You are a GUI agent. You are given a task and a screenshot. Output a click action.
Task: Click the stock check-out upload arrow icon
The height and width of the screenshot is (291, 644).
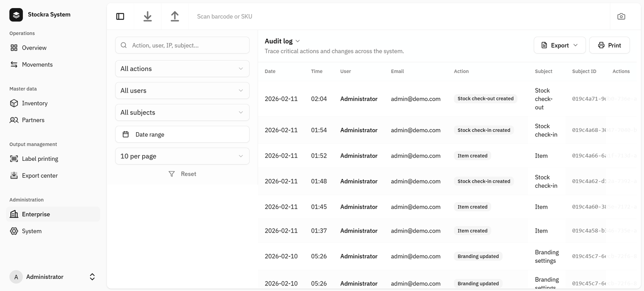[x=175, y=17]
